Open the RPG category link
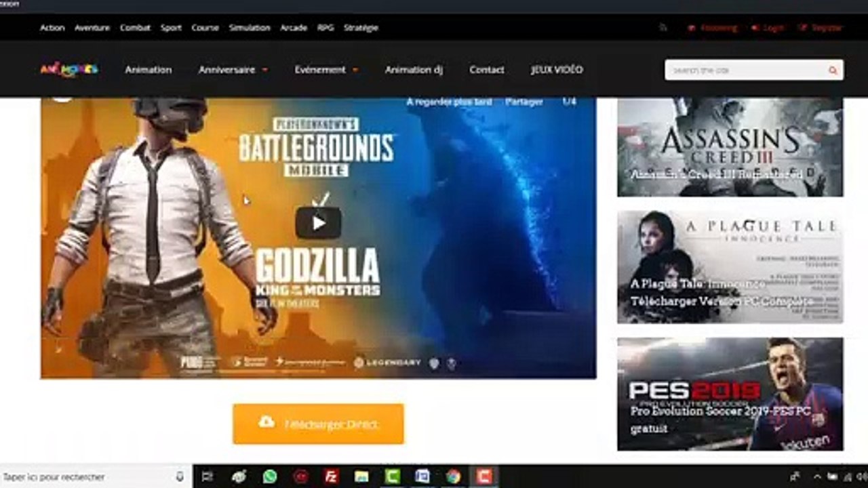Screen dimensions: 868x488 [325, 28]
